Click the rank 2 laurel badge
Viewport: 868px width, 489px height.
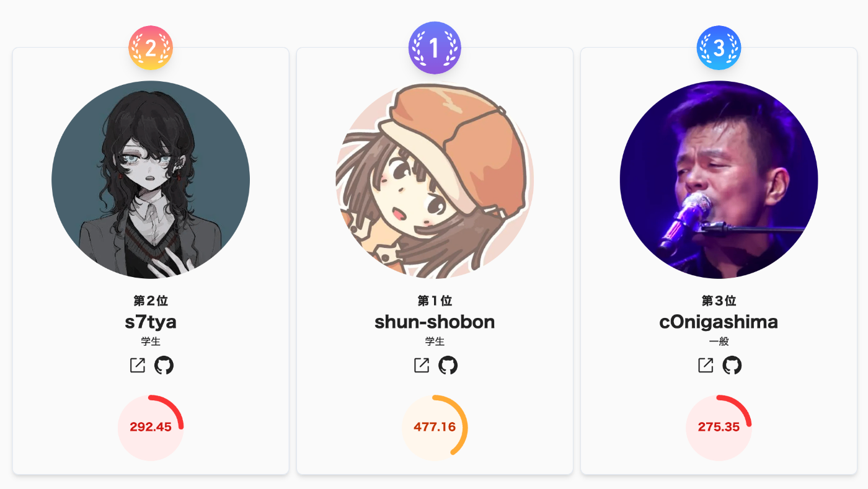tap(151, 48)
